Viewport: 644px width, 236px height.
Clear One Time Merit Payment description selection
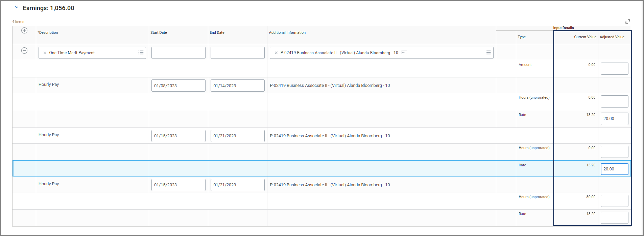(x=45, y=53)
